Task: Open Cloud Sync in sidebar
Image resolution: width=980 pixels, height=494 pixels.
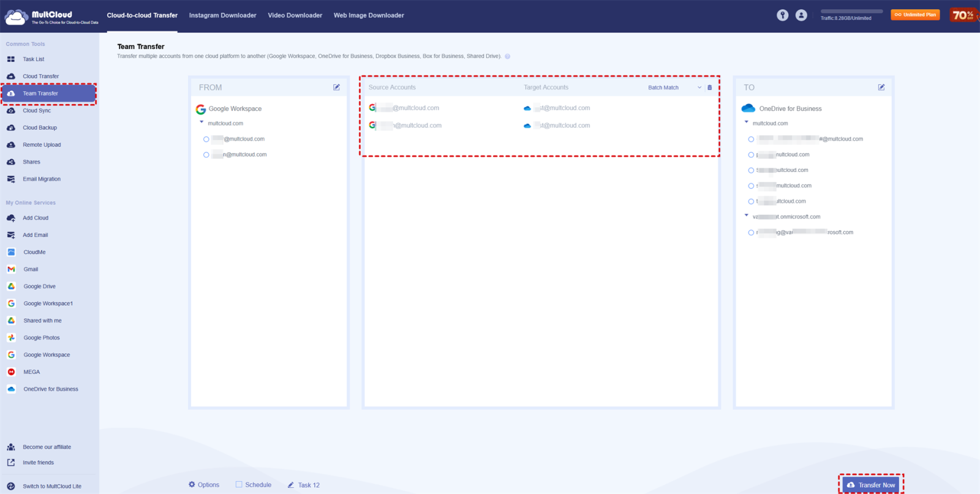Action: (x=37, y=111)
